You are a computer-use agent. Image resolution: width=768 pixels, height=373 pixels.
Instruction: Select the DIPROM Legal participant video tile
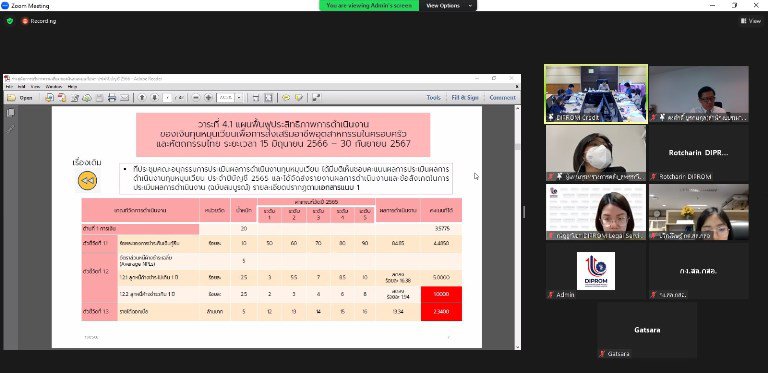click(x=596, y=212)
